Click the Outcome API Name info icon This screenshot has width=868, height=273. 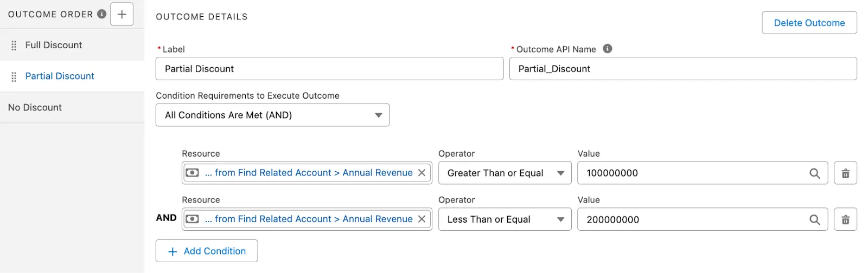coord(608,49)
